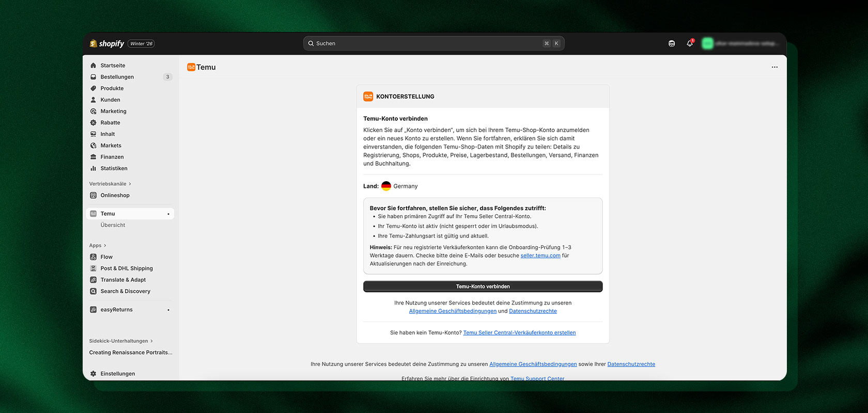
Task: Open the notifications bell
Action: pyautogui.click(x=690, y=43)
